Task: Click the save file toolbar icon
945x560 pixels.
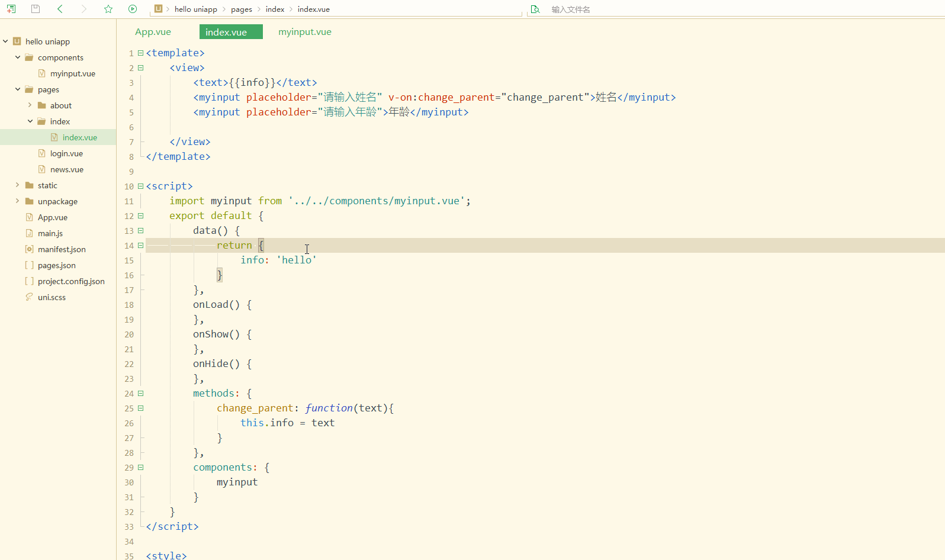Action: click(36, 9)
